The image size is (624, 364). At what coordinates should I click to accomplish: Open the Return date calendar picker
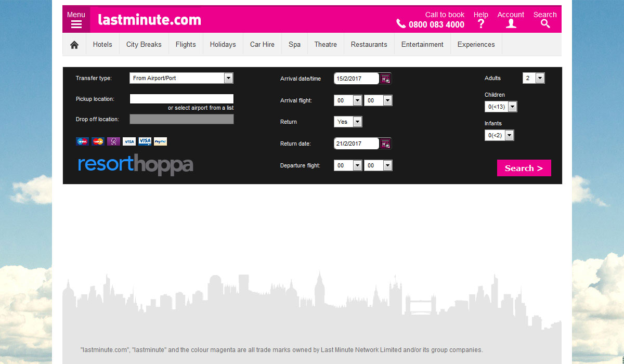(x=385, y=144)
